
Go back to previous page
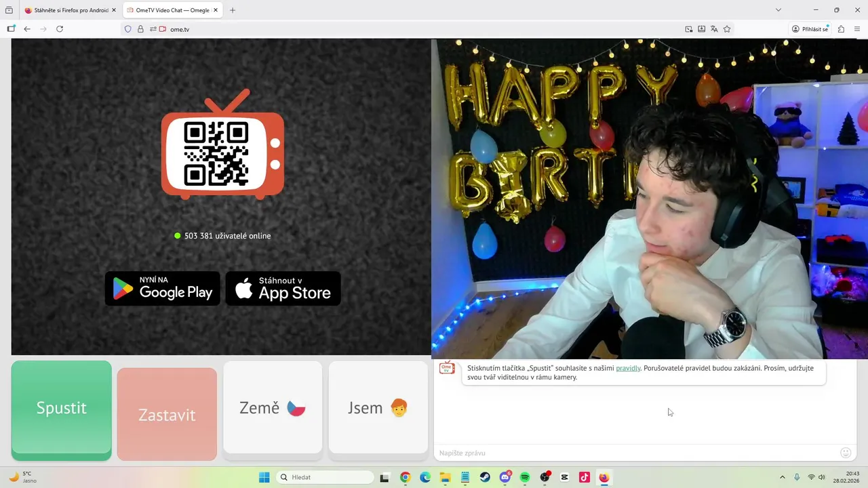point(27,29)
